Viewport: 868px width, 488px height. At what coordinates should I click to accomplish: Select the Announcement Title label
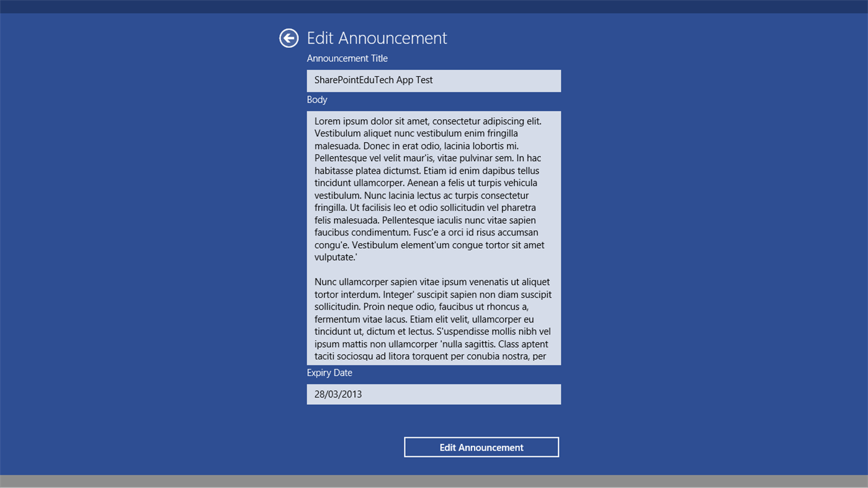tap(347, 58)
